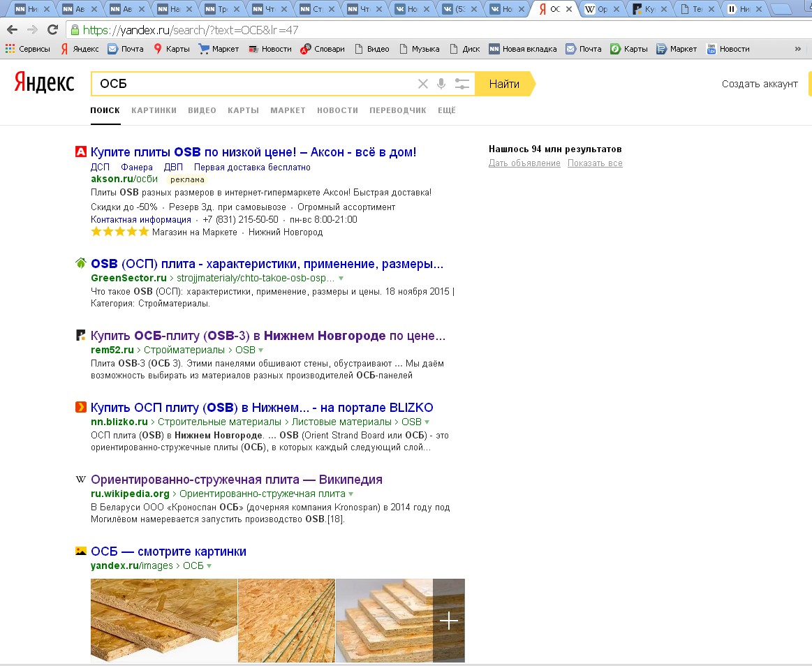Open the Карты bookmark with green icon

tap(629, 49)
